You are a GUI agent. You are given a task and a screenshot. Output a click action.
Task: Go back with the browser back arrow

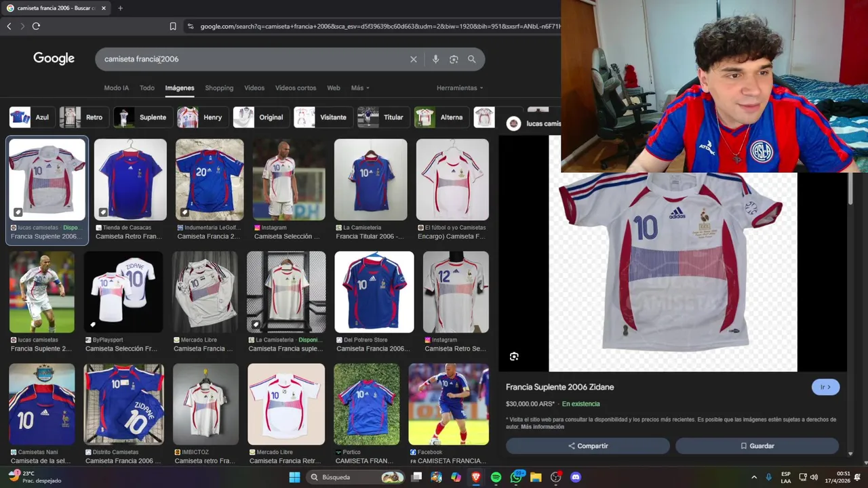[x=9, y=26]
